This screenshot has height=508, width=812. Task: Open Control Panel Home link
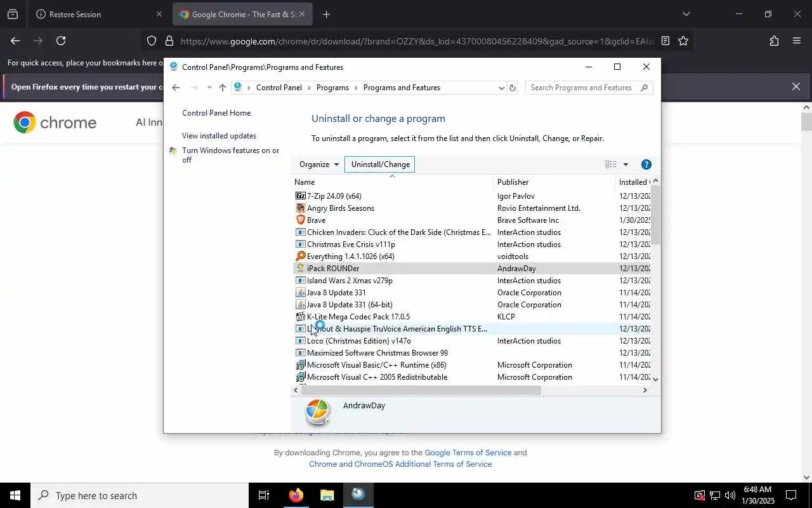[216, 113]
